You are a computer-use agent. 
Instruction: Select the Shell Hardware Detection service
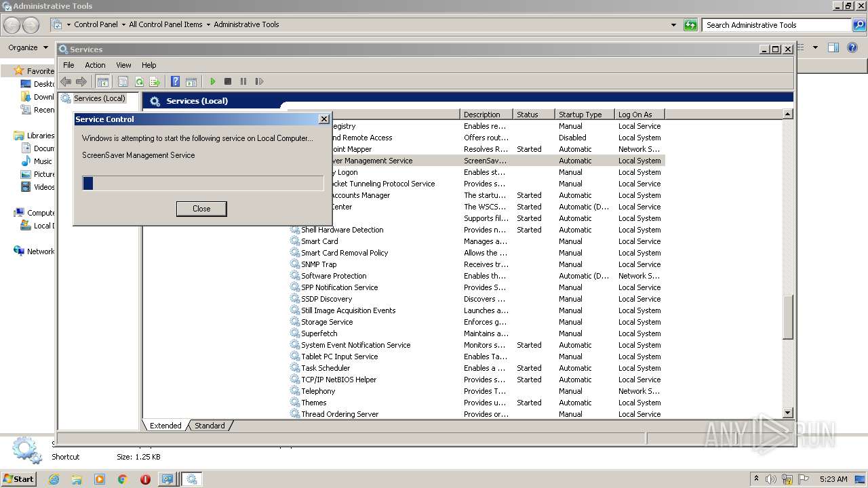click(477, 230)
